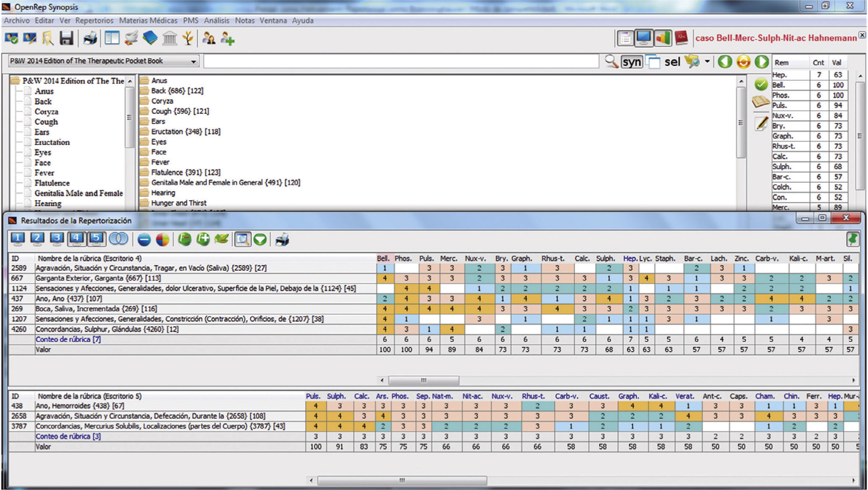Click the save floppy disk icon
868x490 pixels.
click(x=66, y=39)
